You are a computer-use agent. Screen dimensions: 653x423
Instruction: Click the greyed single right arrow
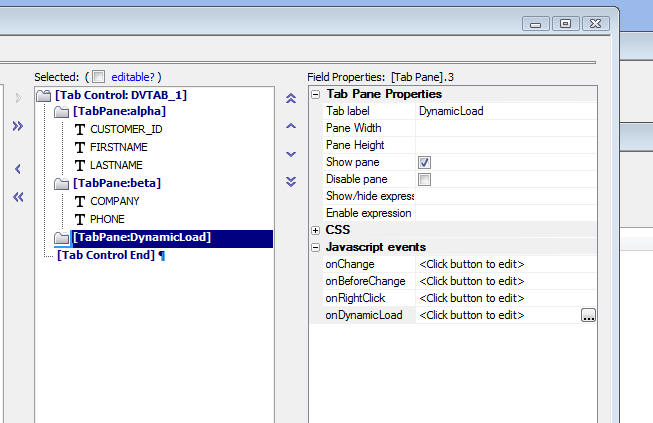18,98
